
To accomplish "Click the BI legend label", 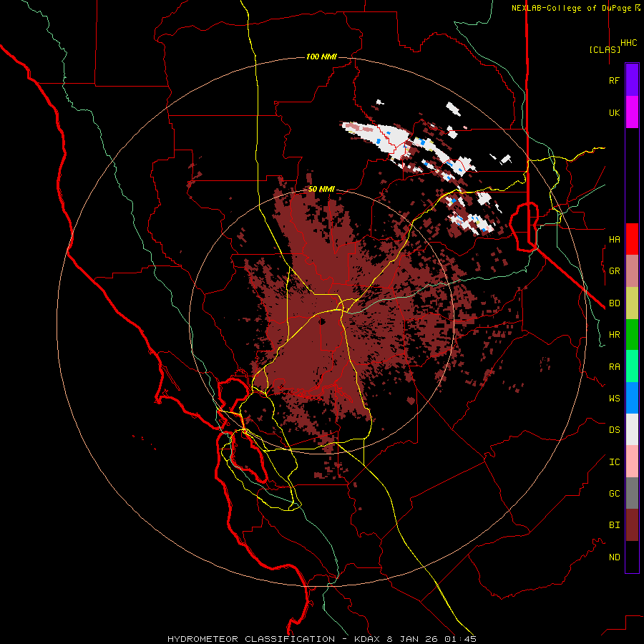I will tap(614, 525).
